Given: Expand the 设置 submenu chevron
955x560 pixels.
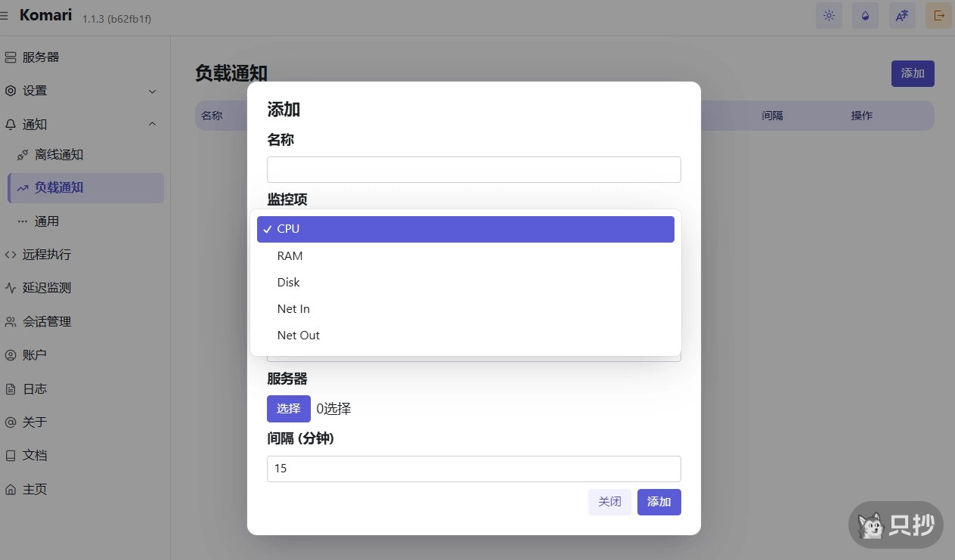Looking at the screenshot, I should [x=152, y=90].
